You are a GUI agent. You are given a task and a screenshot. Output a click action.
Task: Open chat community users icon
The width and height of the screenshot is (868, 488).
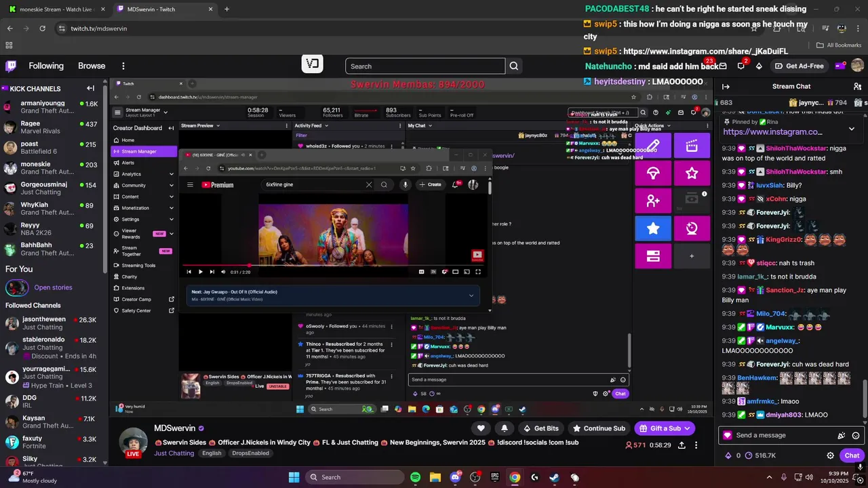pyautogui.click(x=856, y=86)
